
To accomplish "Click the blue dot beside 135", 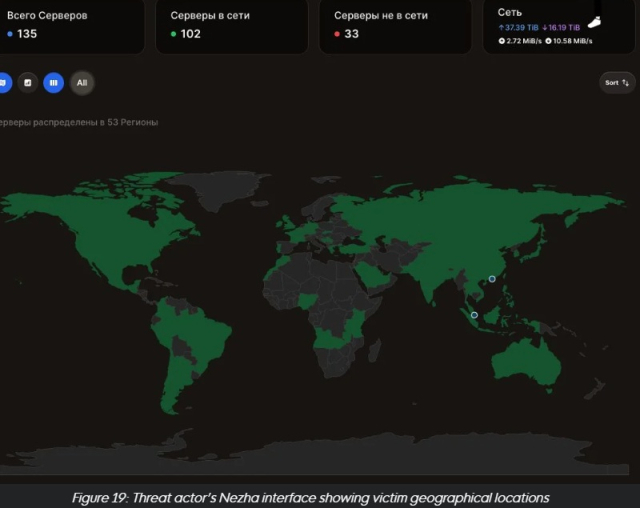I will [10, 34].
